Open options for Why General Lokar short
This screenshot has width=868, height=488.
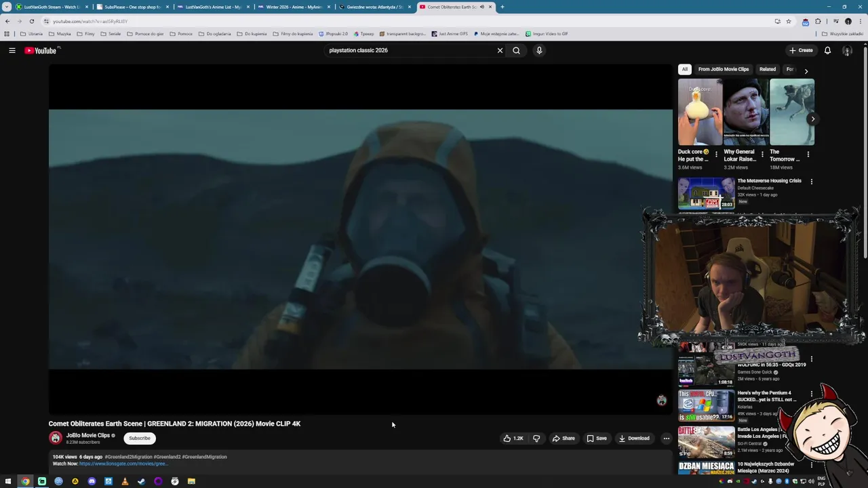pos(762,155)
